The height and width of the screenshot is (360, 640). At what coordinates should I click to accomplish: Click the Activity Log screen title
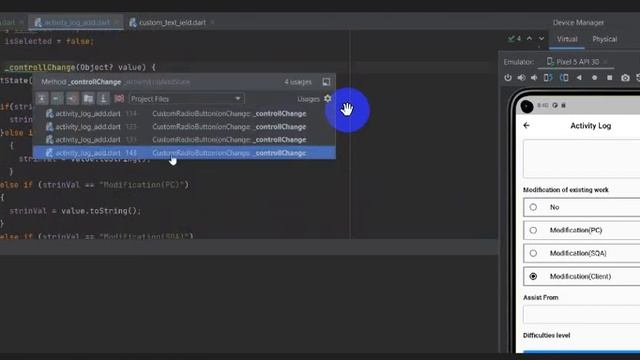pos(591,126)
